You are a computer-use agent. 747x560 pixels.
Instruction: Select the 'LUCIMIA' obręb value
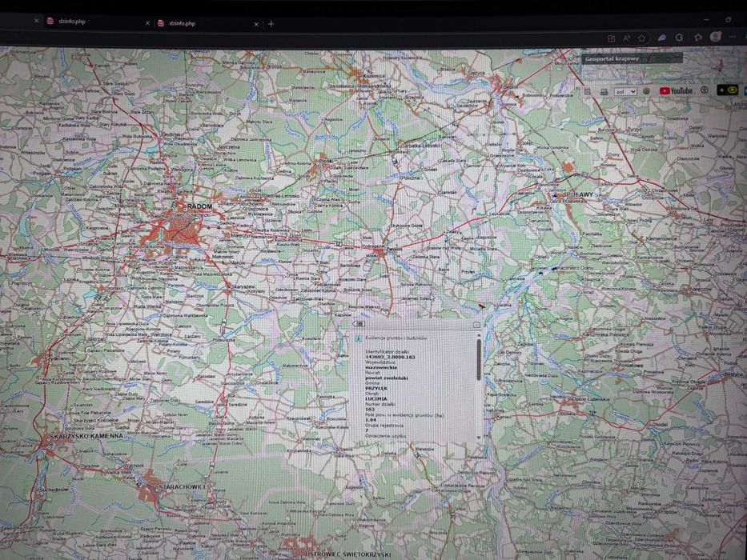click(x=376, y=398)
